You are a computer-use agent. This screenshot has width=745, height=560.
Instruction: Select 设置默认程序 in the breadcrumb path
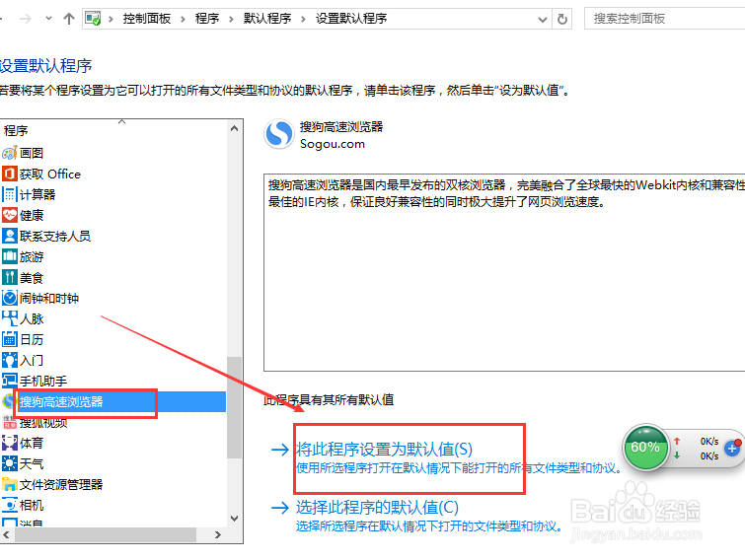(351, 19)
